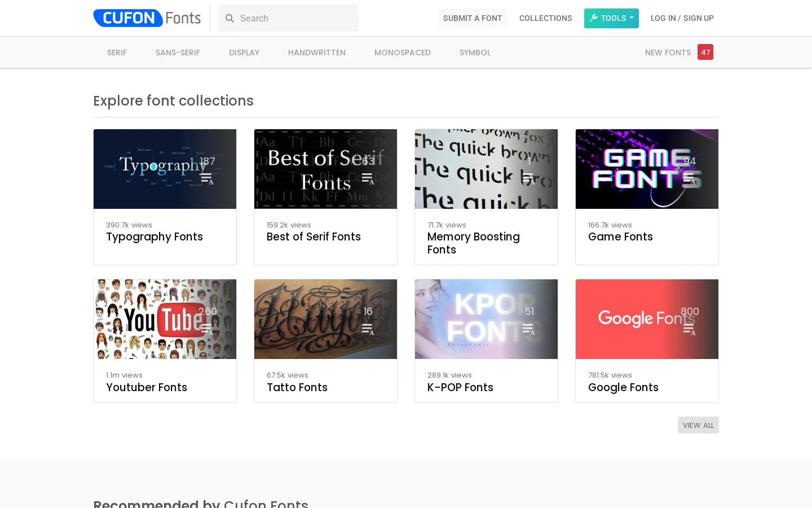The height and width of the screenshot is (508, 812).
Task: Click font list icon on K-POP Fonts card
Action: pyautogui.click(x=528, y=329)
